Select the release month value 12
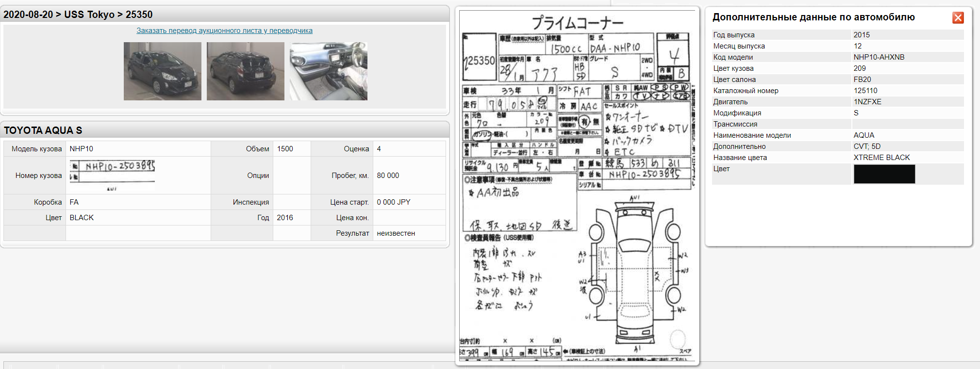The height and width of the screenshot is (369, 980). coord(858,46)
